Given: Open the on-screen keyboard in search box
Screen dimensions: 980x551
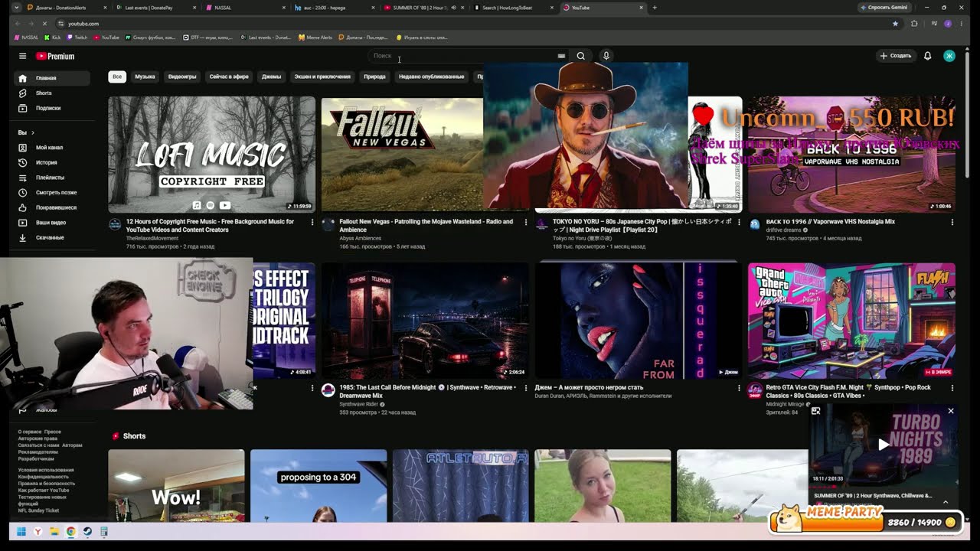Looking at the screenshot, I should pos(561,56).
